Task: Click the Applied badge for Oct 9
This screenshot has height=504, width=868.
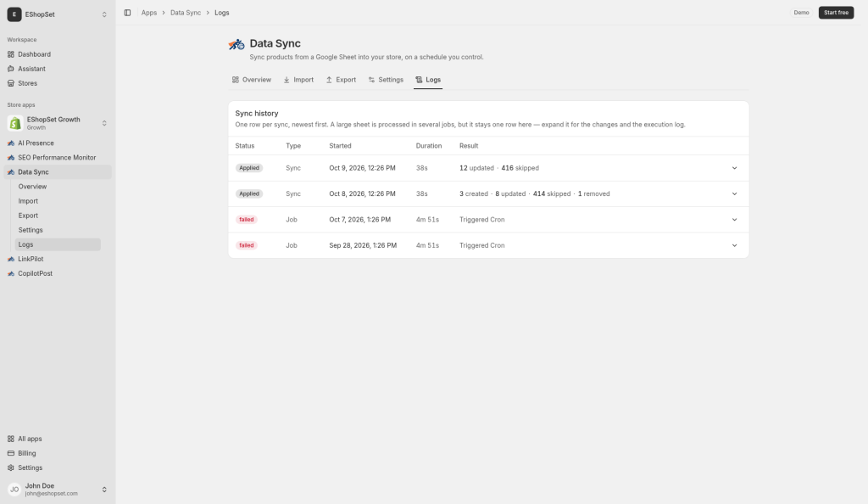Action: [249, 168]
